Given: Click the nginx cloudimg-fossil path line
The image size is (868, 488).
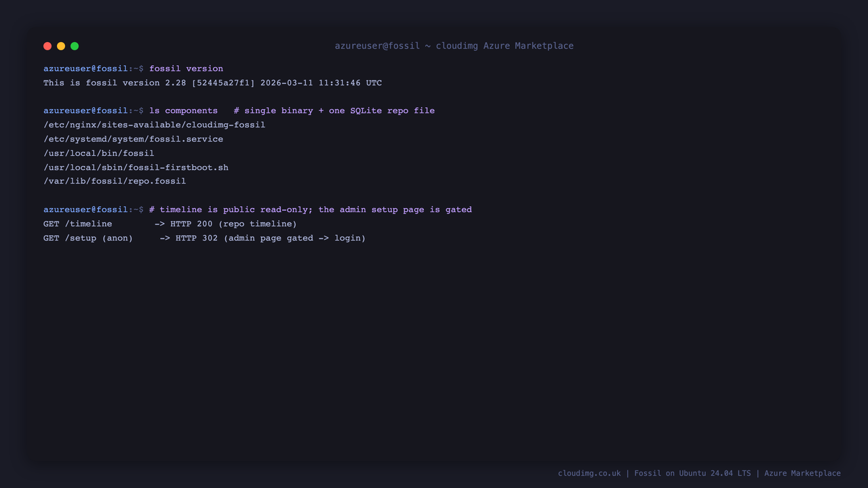Looking at the screenshot, I should [154, 125].
